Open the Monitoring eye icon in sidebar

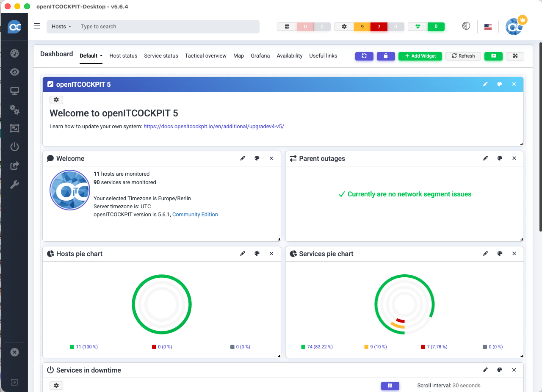tap(14, 72)
